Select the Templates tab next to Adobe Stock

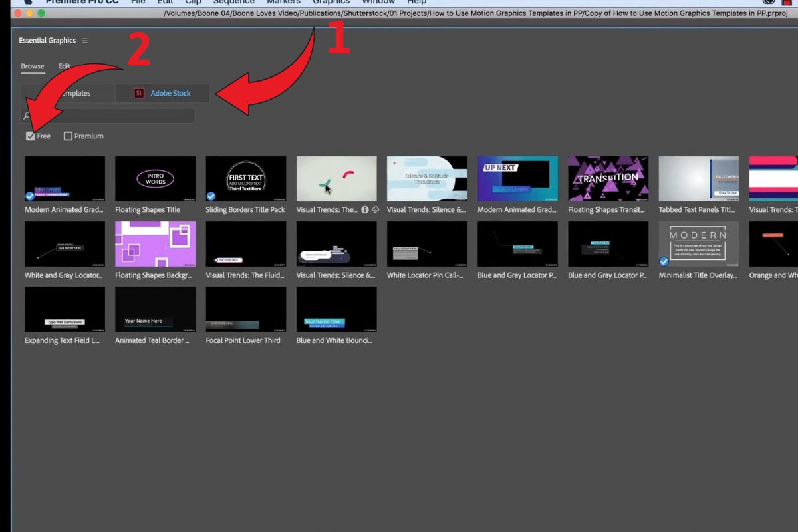(x=68, y=94)
